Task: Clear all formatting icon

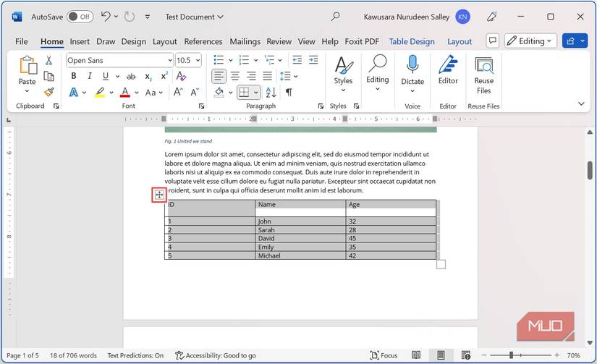Action: tap(181, 76)
